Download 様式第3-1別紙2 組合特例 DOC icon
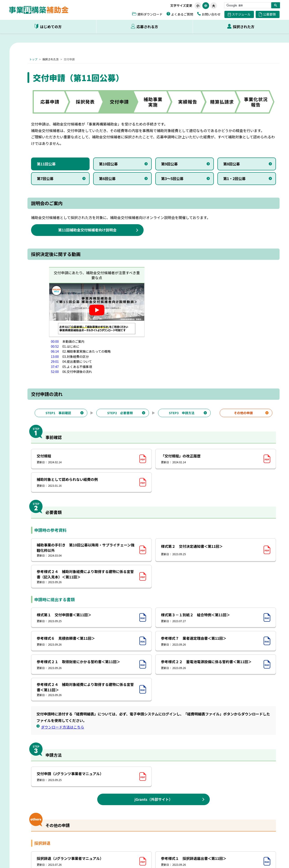Screen dimensions: 289x868 click(x=267, y=617)
